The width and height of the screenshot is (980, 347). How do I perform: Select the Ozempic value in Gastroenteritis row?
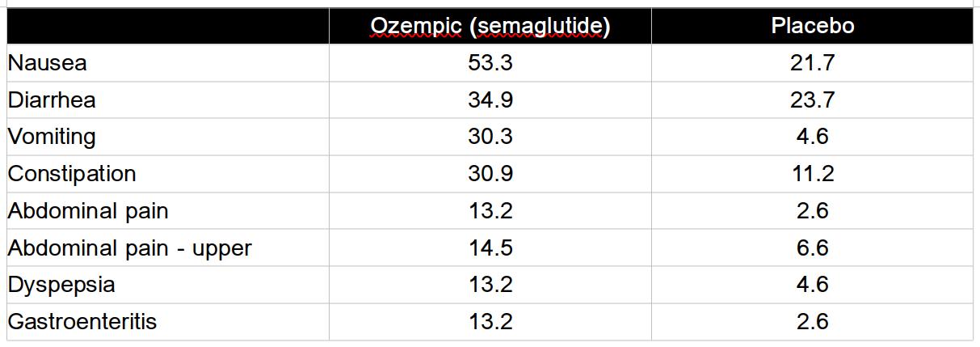[490, 322]
